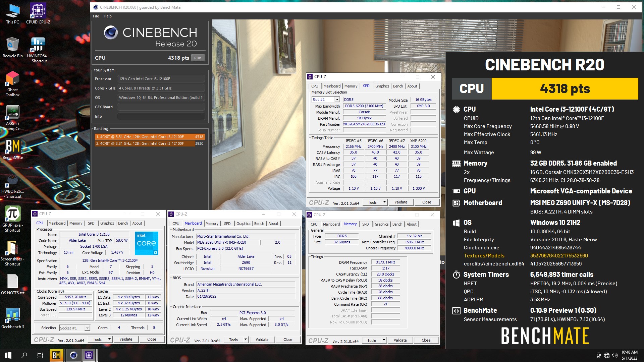The image size is (644, 362).
Task: Click Core Speed value 5457.70 MHz
Action: click(x=75, y=297)
